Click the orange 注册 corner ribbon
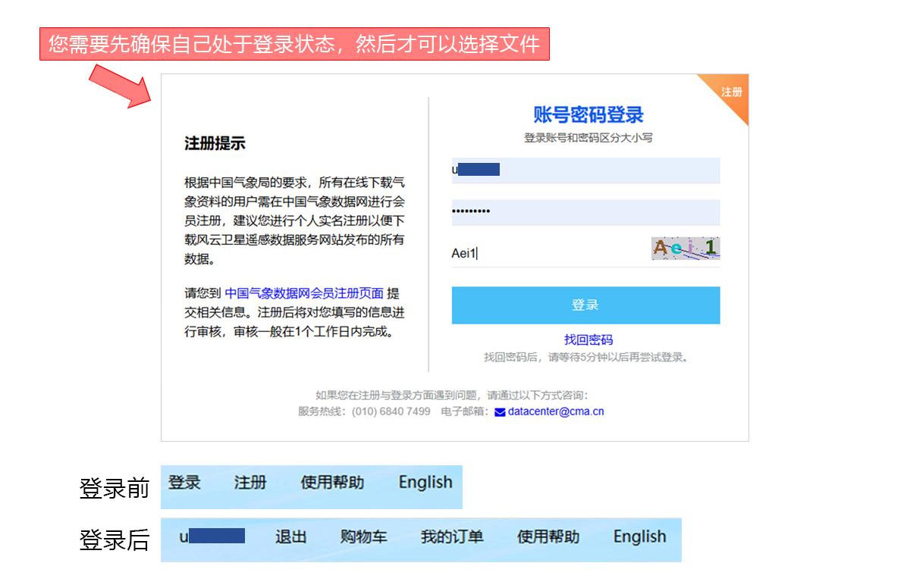This screenshot has width=910, height=588. pyautogui.click(x=731, y=92)
